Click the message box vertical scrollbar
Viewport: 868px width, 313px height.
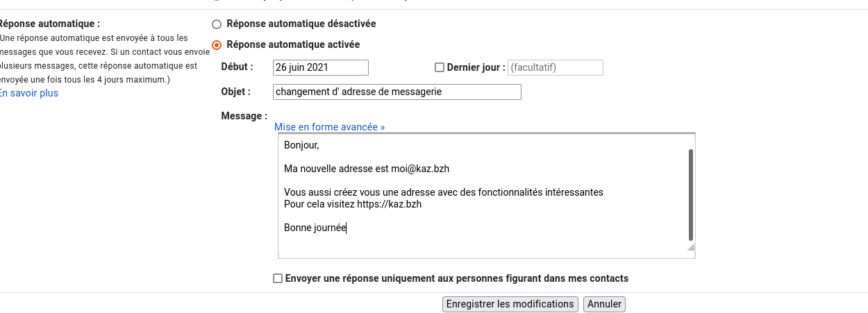tap(690, 194)
